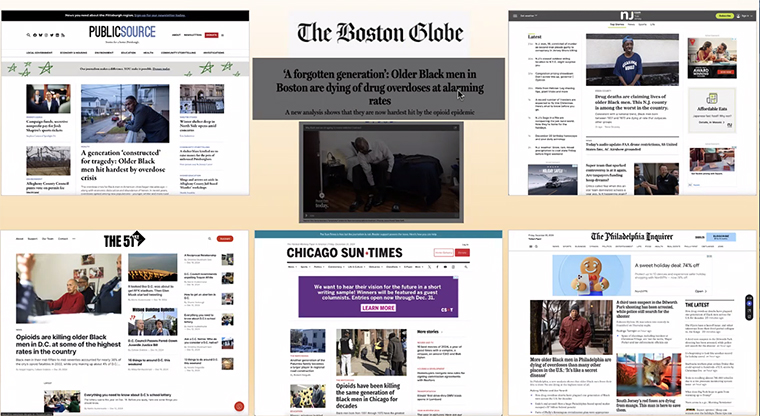760x416 pixels.
Task: Click The Boston Globe masthead logo
Action: 380,33
